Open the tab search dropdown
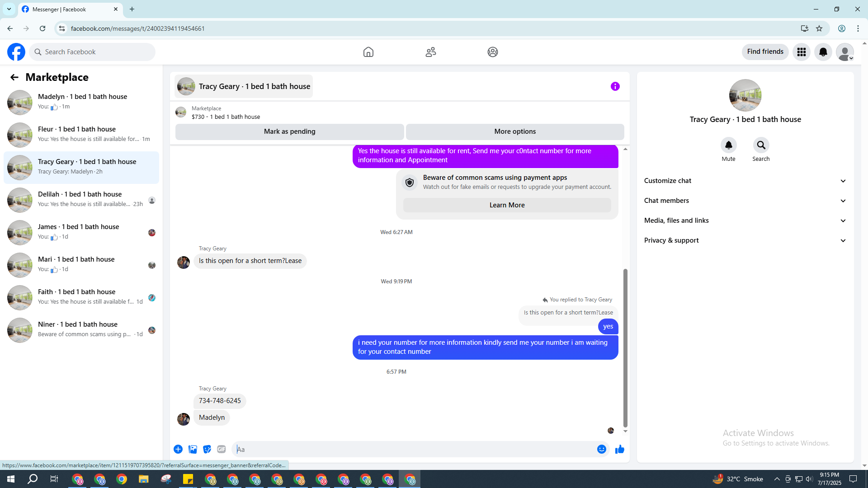The width and height of the screenshot is (868, 488). click(x=9, y=9)
